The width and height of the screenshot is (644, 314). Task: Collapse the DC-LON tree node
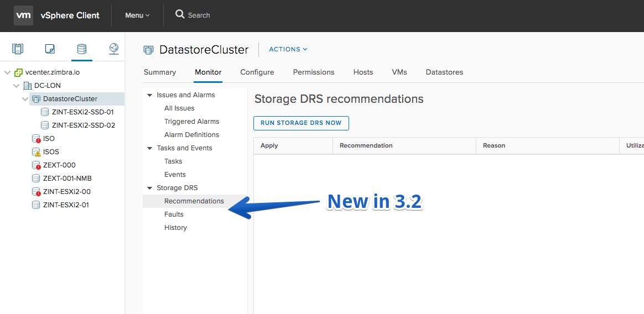click(17, 86)
